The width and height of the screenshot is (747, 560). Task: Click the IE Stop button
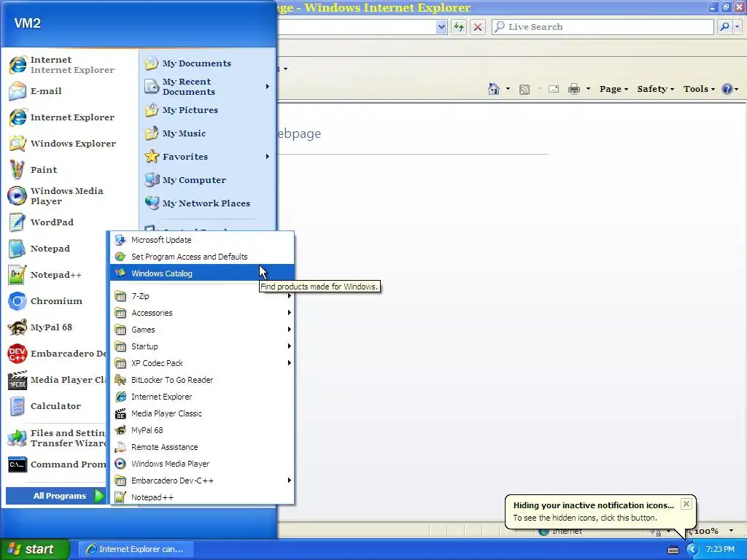(477, 27)
